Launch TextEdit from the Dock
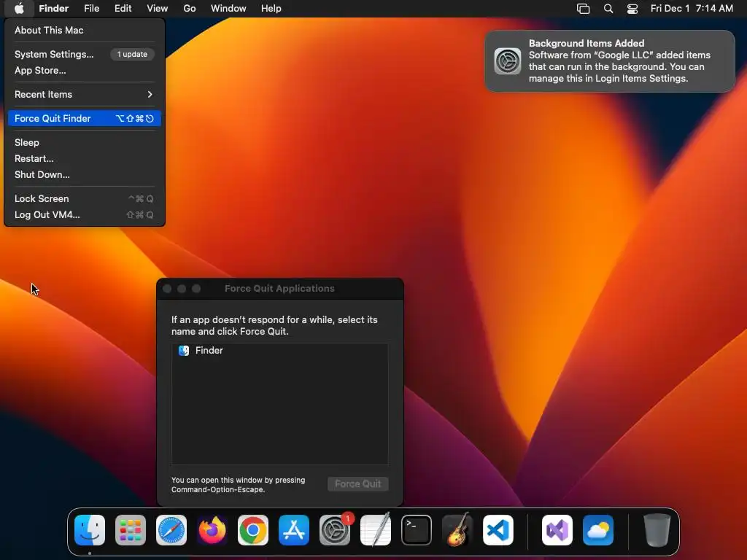Screen dimensions: 747x560 [x=376, y=530]
